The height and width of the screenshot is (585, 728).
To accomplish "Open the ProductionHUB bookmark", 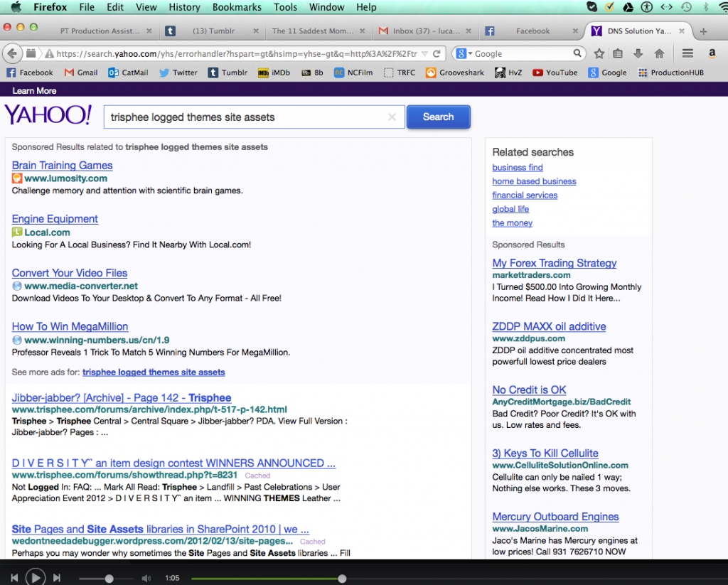I will [671, 73].
